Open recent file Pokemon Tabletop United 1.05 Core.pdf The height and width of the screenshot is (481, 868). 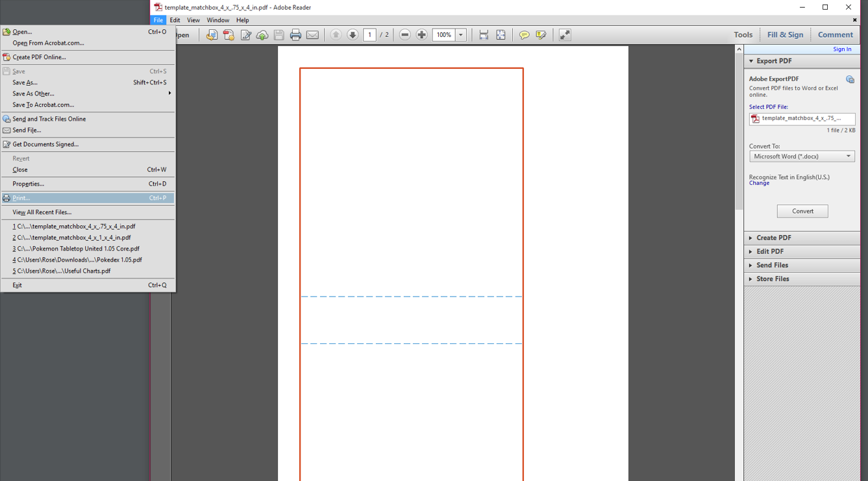(88, 249)
